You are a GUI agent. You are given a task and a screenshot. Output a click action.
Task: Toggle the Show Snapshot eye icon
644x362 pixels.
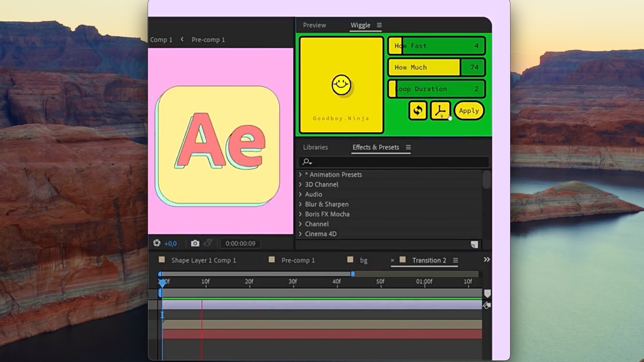[x=208, y=243]
